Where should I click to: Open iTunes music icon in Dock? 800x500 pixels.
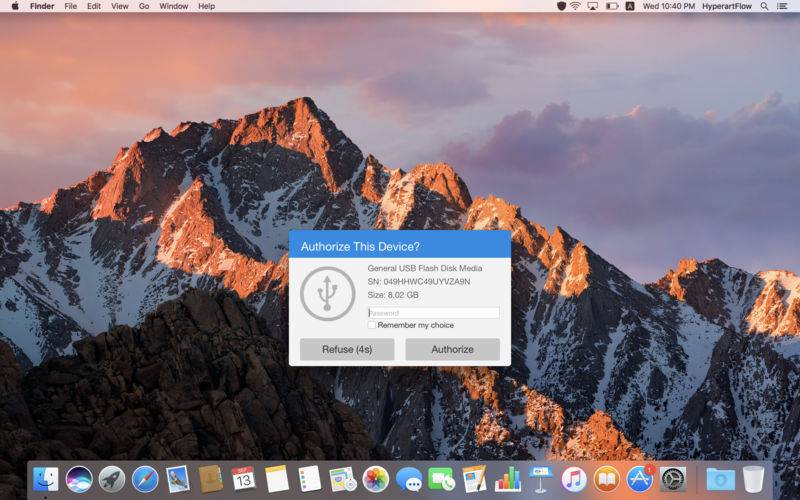pyautogui.click(x=574, y=480)
